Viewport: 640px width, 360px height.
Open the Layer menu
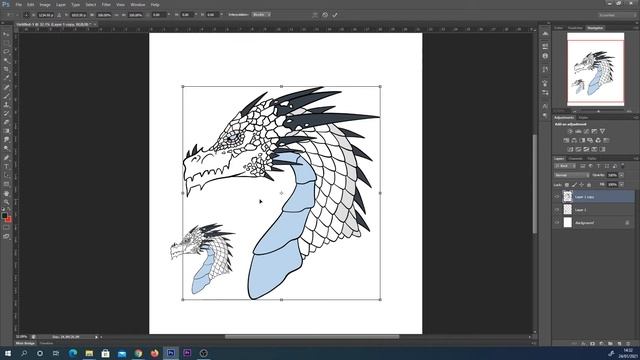point(61,4)
